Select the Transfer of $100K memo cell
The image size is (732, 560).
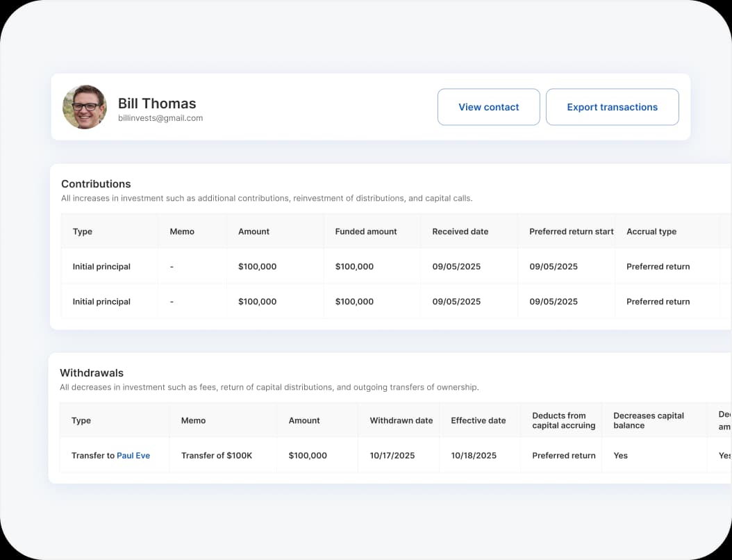215,455
